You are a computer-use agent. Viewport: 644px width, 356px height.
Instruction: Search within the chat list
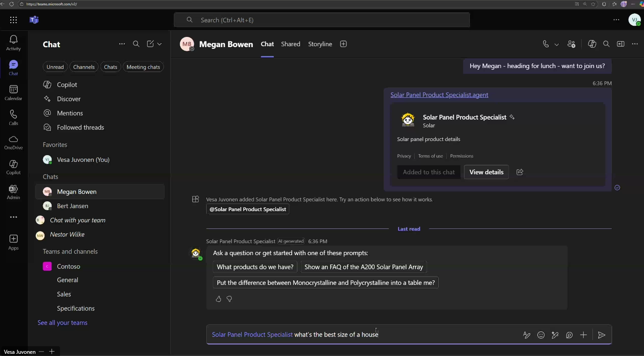pyautogui.click(x=136, y=44)
